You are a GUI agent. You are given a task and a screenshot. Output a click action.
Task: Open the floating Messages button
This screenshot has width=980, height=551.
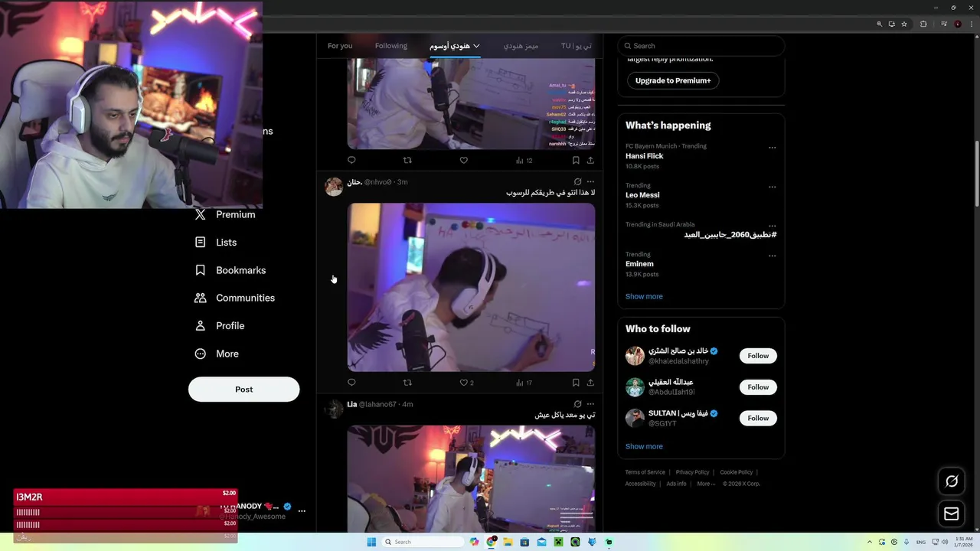952,514
